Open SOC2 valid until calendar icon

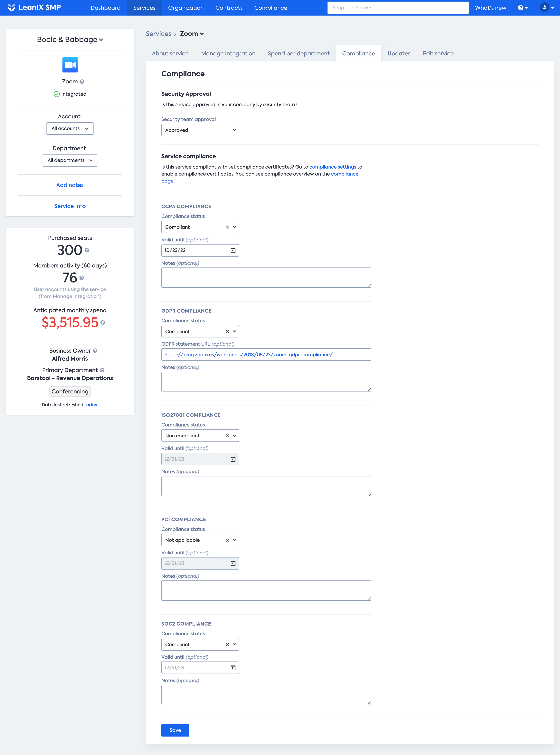pos(233,668)
